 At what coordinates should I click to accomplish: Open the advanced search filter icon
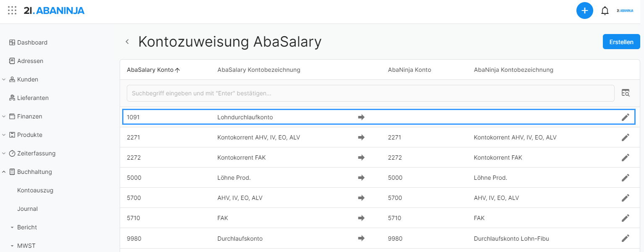(626, 93)
